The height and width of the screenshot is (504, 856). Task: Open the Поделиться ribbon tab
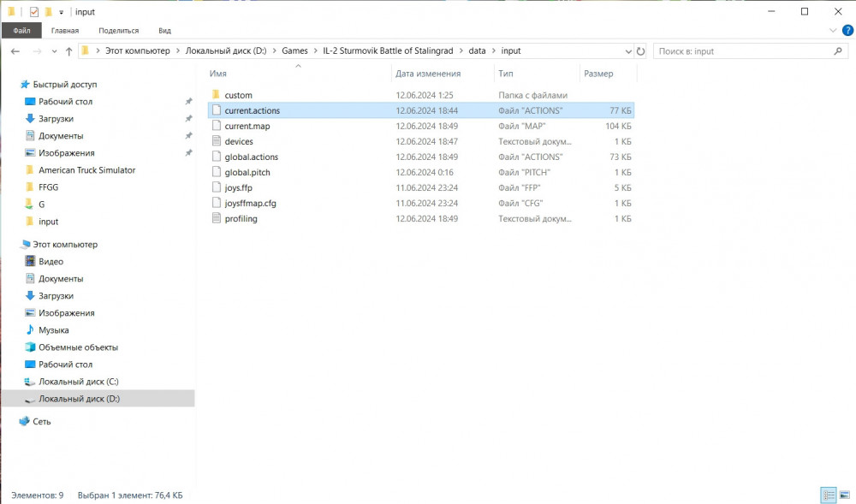118,31
